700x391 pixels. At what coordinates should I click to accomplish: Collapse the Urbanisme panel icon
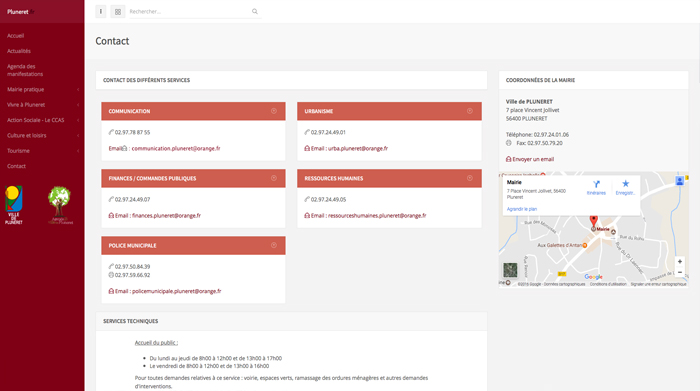click(x=470, y=111)
